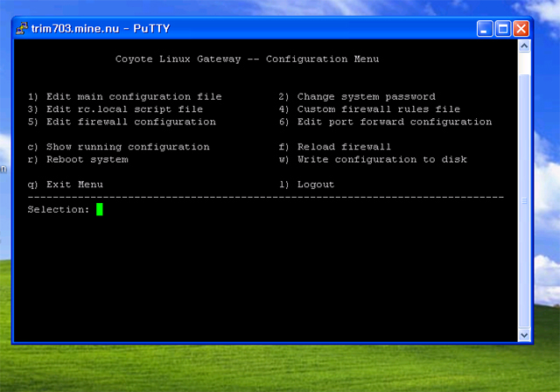Click 'q) Exit Menu'

pos(66,185)
